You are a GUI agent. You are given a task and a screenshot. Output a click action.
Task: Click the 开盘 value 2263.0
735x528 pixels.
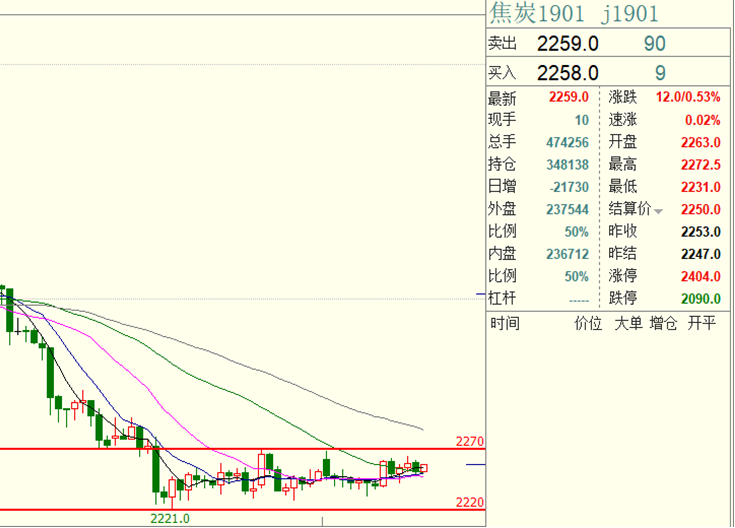pos(700,142)
